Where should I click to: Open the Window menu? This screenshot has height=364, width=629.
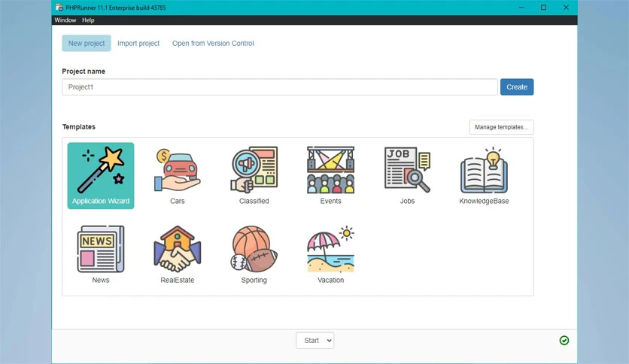pos(65,20)
